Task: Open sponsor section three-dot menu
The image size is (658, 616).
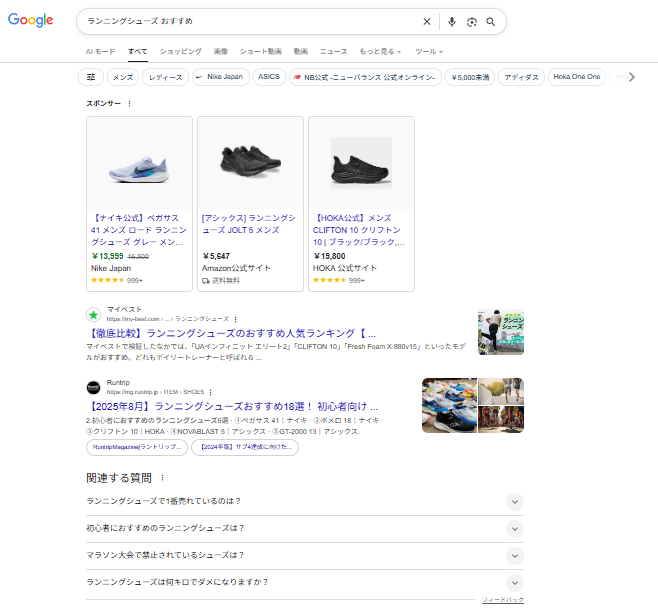Action: click(129, 103)
